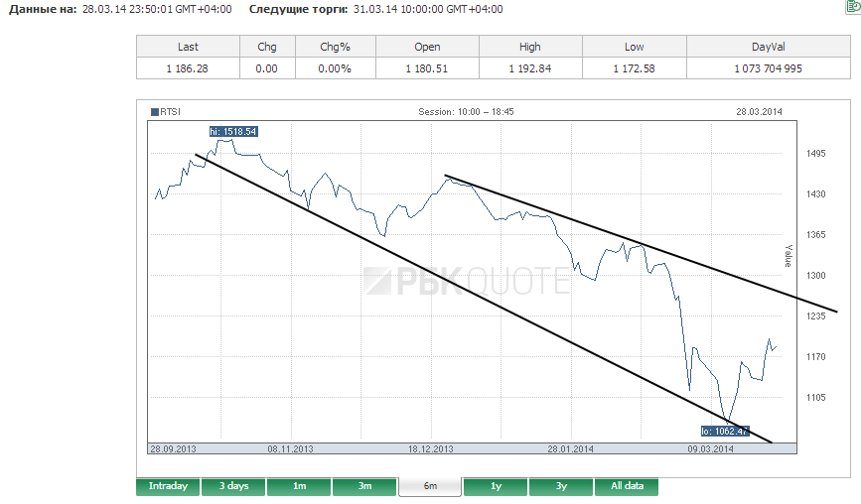Open the 1m chart period

299,486
